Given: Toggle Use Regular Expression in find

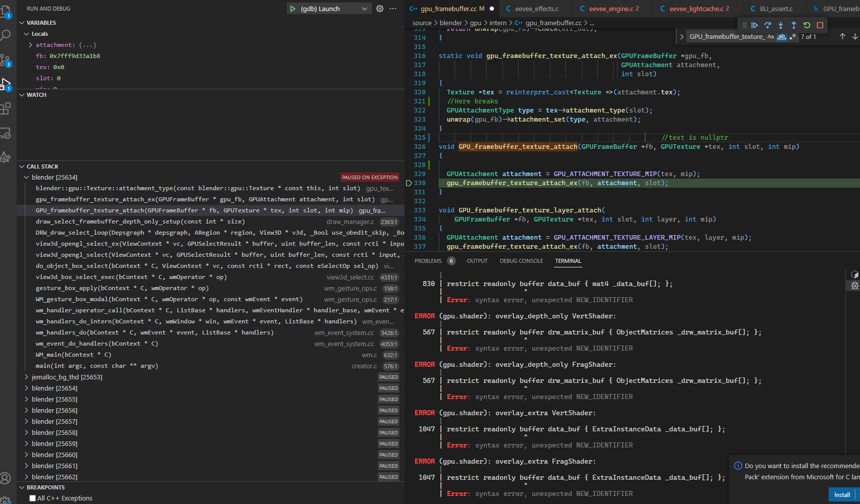Looking at the screenshot, I should coord(793,37).
